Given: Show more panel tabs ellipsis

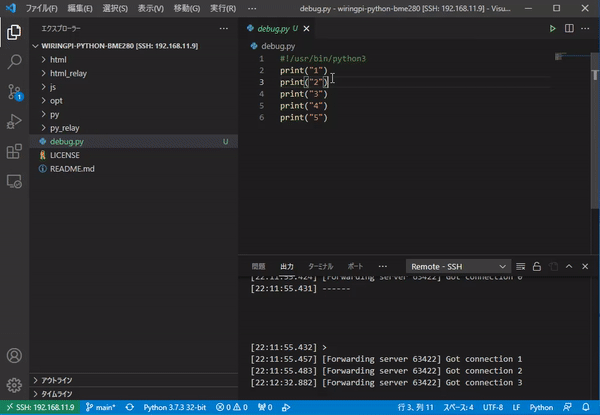Looking at the screenshot, I should [x=383, y=267].
